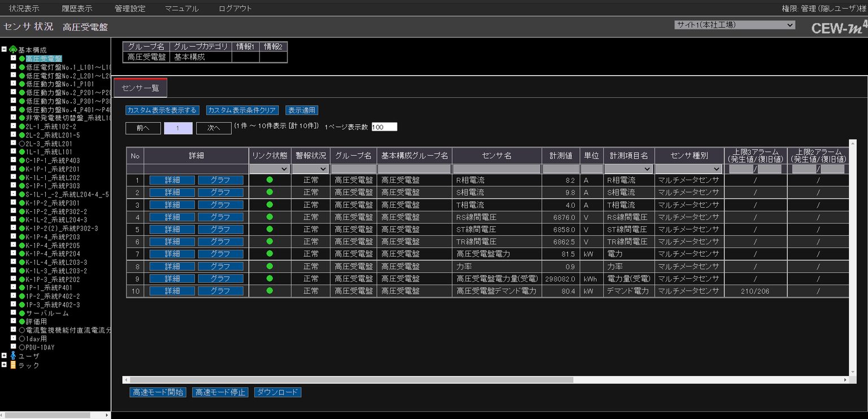This screenshot has height=419, width=868.
Task: Click the 1ページ表示数 input field
Action: [384, 127]
